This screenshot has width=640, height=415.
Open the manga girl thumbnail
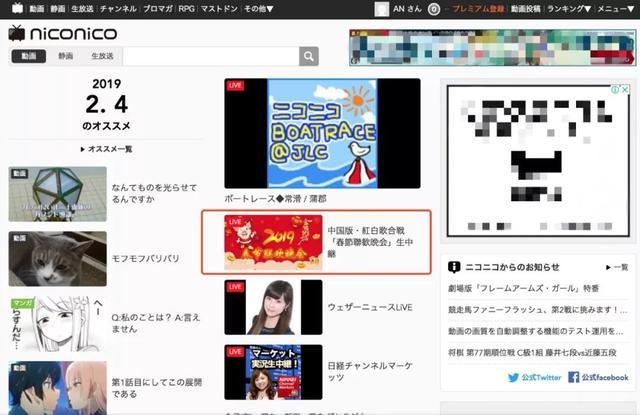(58, 324)
